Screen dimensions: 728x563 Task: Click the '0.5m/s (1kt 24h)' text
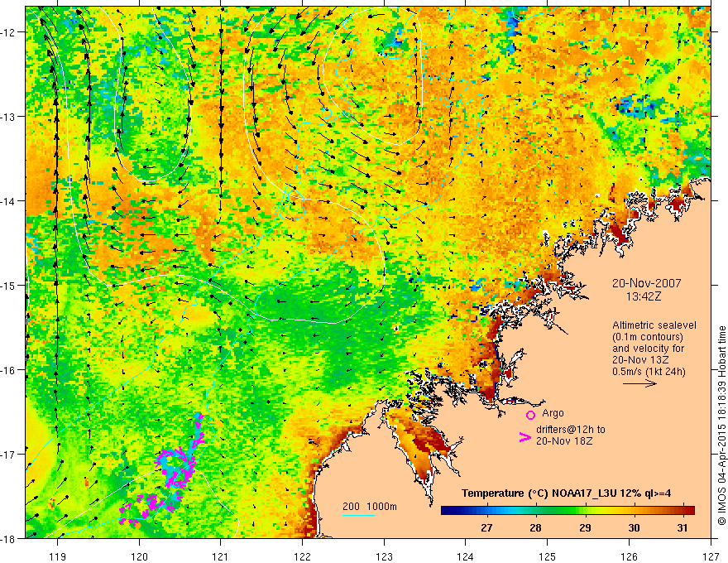(x=649, y=372)
